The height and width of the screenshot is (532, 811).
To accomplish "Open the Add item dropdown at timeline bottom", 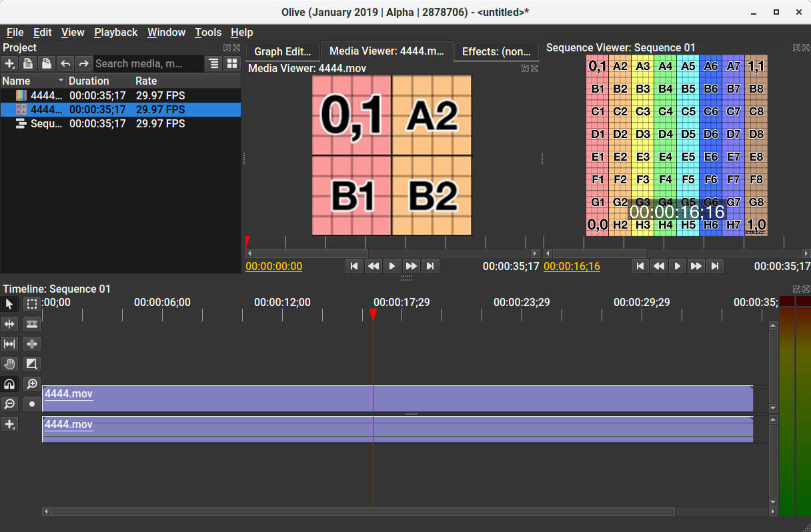I will coord(9,424).
